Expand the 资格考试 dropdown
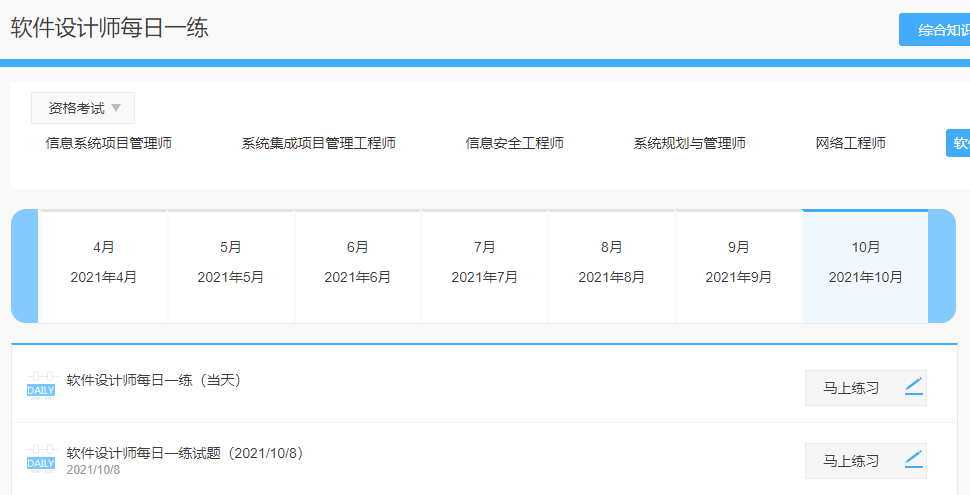Viewport: 970px width, 495px height. pos(83,108)
